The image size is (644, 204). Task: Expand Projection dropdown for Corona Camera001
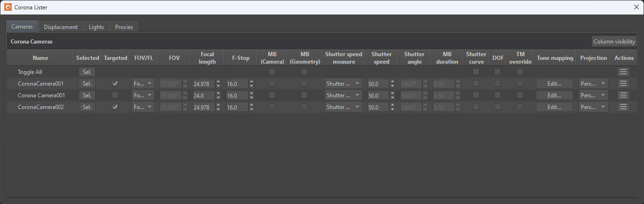(593, 95)
